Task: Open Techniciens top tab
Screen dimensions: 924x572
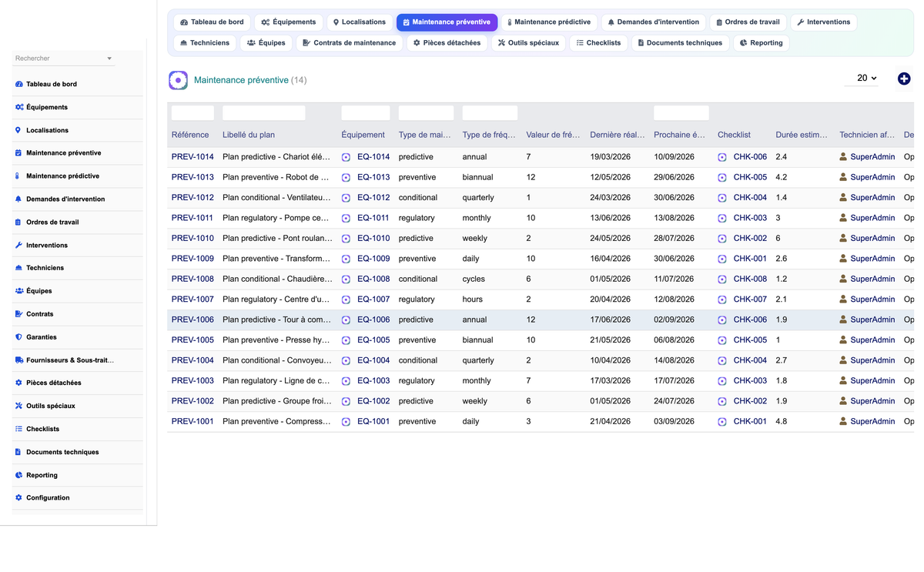Action: [x=205, y=43]
